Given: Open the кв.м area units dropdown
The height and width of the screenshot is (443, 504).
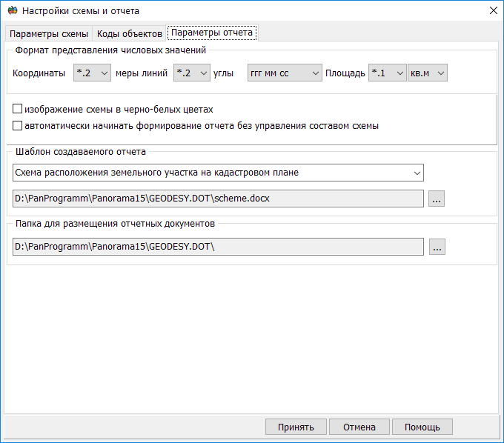Looking at the screenshot, I should [x=428, y=73].
